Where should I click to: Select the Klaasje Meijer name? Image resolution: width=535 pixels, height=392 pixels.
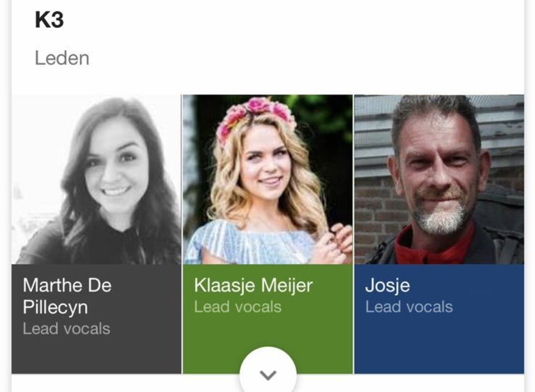click(253, 285)
